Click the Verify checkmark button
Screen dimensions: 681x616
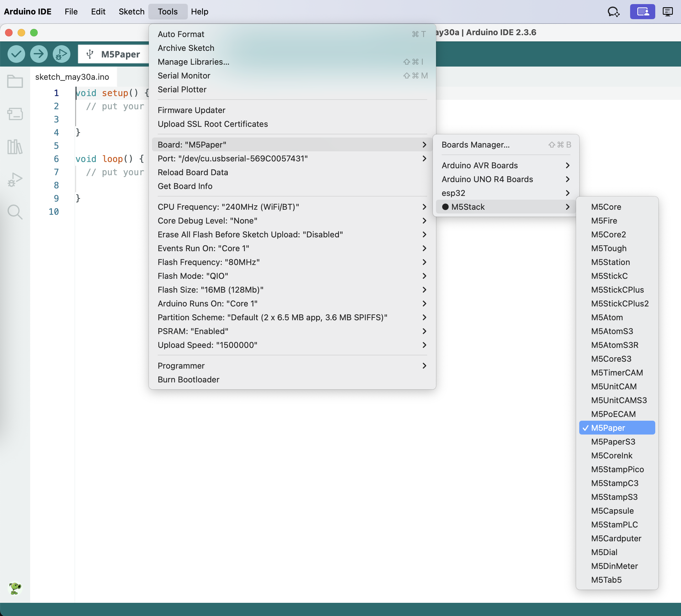click(16, 54)
